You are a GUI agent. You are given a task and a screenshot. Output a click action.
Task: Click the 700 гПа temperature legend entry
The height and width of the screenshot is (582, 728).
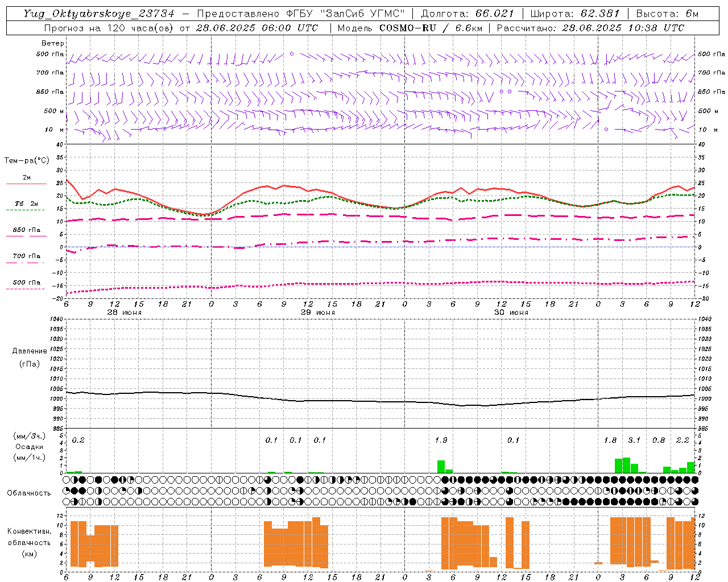(27, 256)
